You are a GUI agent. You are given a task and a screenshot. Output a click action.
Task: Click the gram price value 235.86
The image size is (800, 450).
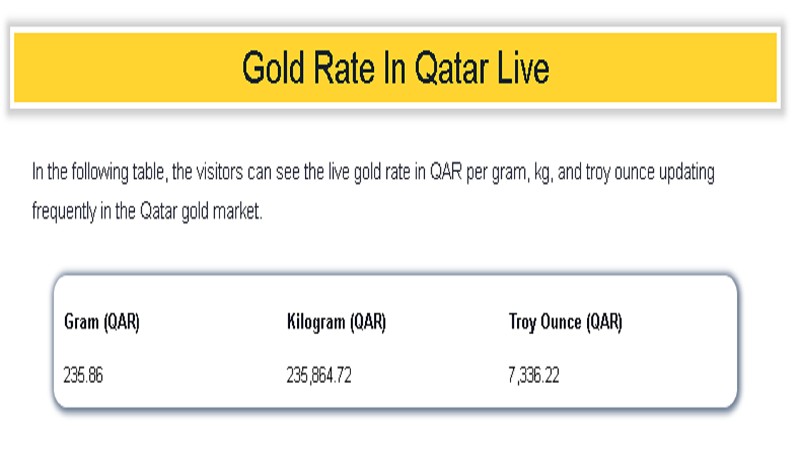[x=84, y=376]
